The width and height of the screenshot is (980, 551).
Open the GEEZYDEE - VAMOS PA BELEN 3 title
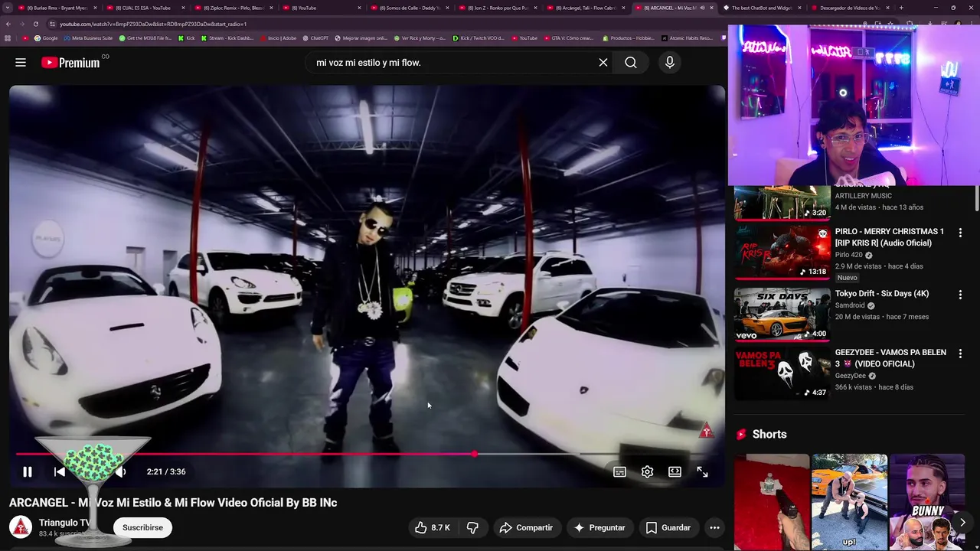point(890,358)
